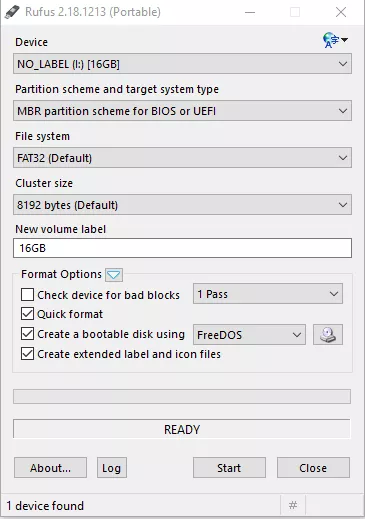Open the Log button
The width and height of the screenshot is (365, 519).
click(x=112, y=468)
